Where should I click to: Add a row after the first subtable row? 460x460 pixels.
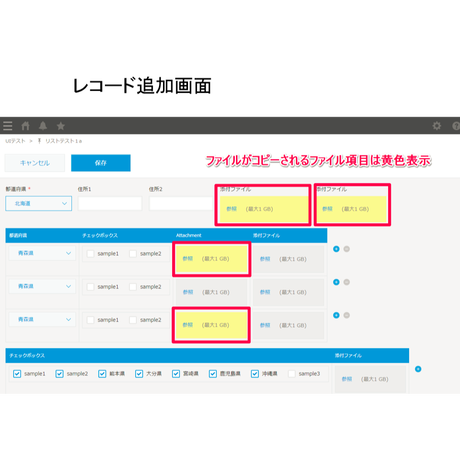tap(336, 249)
